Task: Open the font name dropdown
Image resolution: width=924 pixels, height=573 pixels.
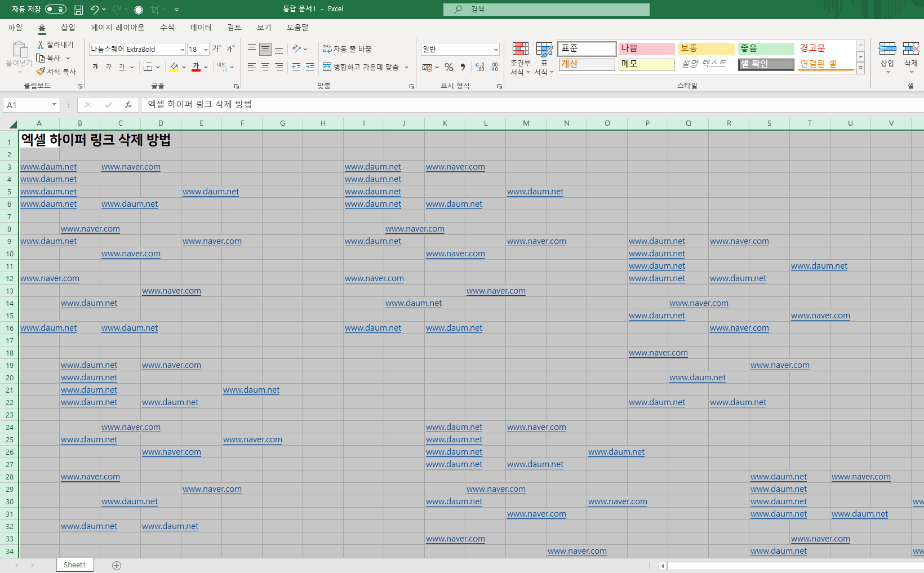Action: coord(182,50)
